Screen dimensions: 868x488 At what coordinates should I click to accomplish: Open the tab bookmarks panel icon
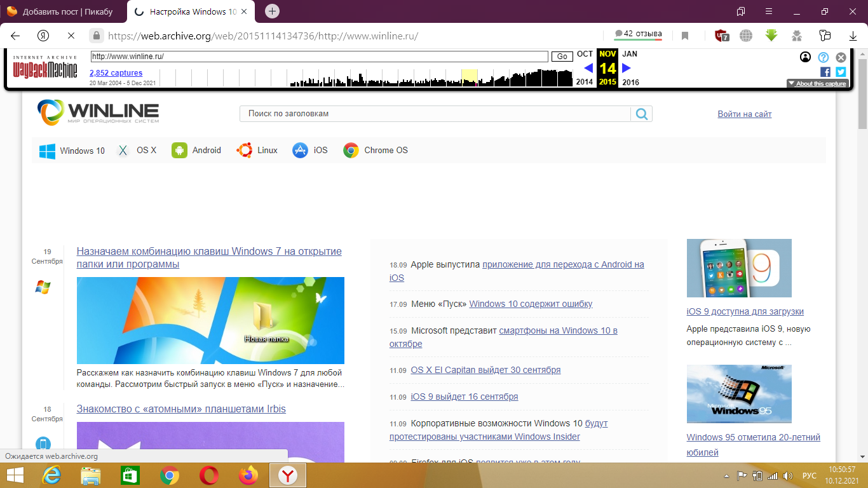tap(741, 11)
